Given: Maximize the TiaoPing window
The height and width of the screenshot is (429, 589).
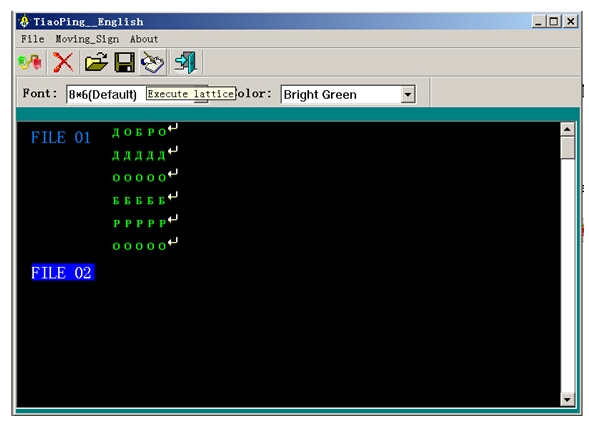Looking at the screenshot, I should pos(554,21).
